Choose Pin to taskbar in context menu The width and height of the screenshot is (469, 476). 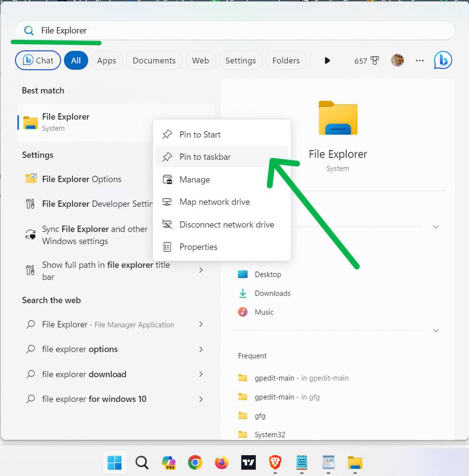[x=222, y=157]
